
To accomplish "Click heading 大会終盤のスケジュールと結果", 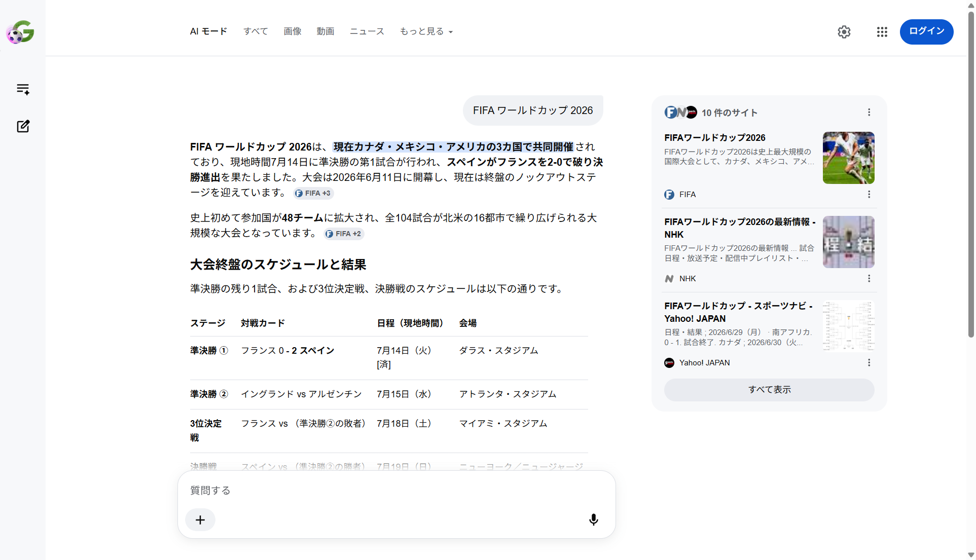I will click(x=278, y=265).
